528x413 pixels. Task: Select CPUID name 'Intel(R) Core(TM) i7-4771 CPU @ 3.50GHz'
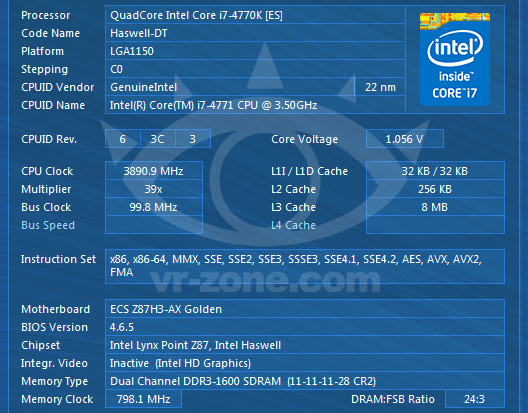213,105
